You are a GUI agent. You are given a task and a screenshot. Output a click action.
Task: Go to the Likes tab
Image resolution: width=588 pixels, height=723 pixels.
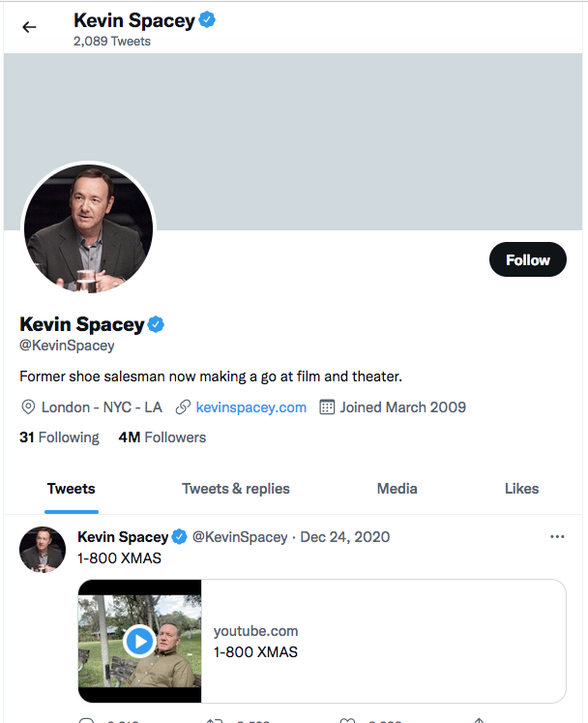[521, 489]
